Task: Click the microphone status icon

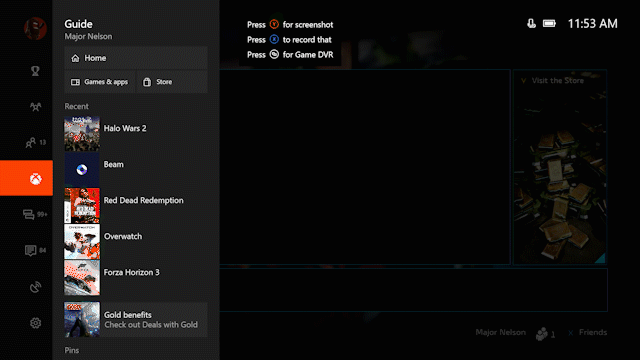Action: coord(531,24)
